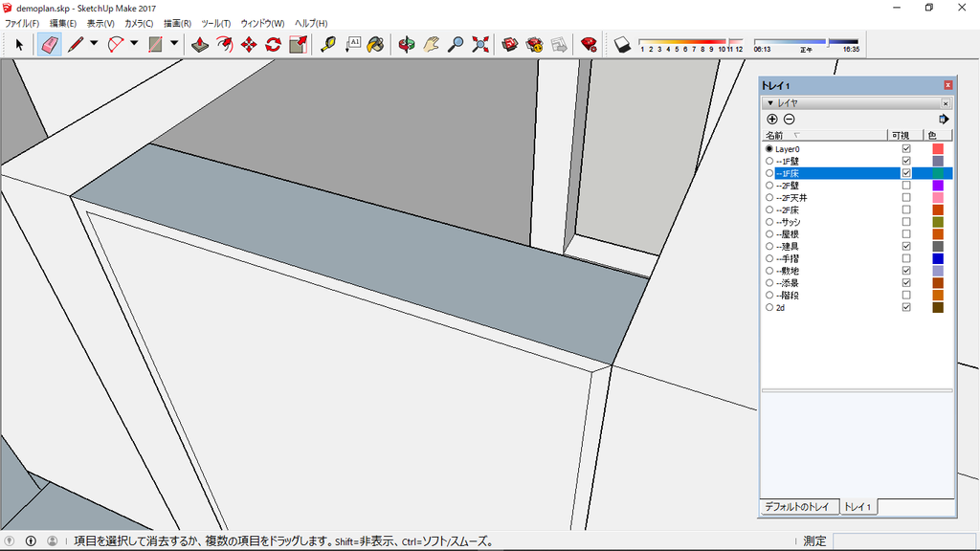
Task: Toggle the shadows display icon
Action: (622, 45)
